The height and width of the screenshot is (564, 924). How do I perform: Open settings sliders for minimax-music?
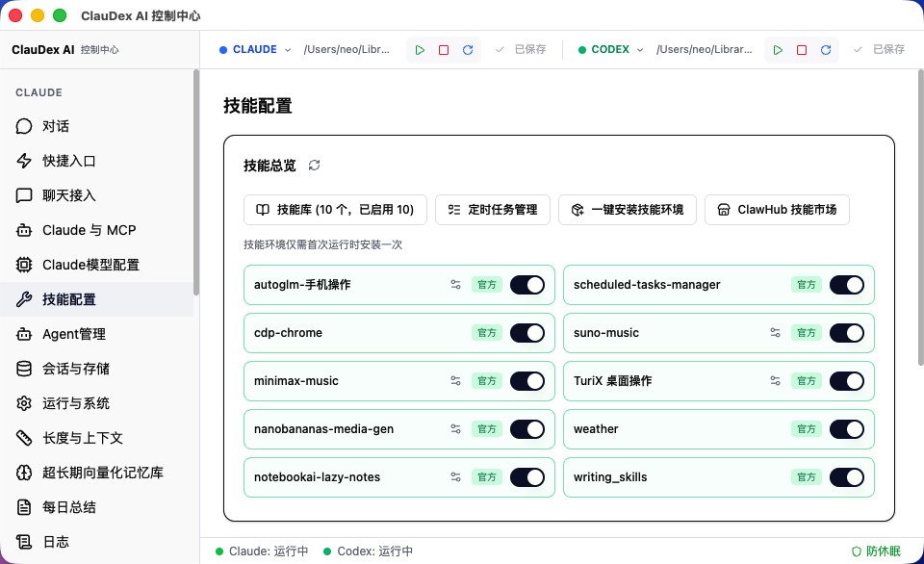[455, 381]
